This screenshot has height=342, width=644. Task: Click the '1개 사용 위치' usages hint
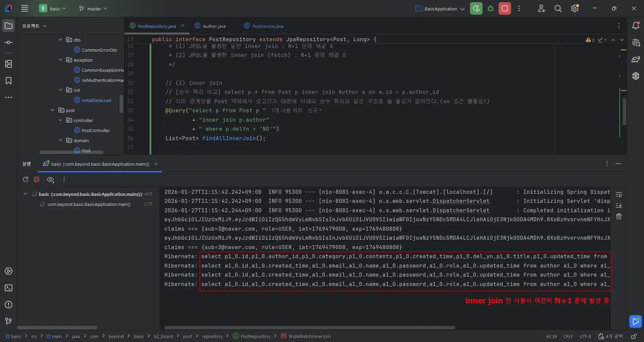(286, 110)
